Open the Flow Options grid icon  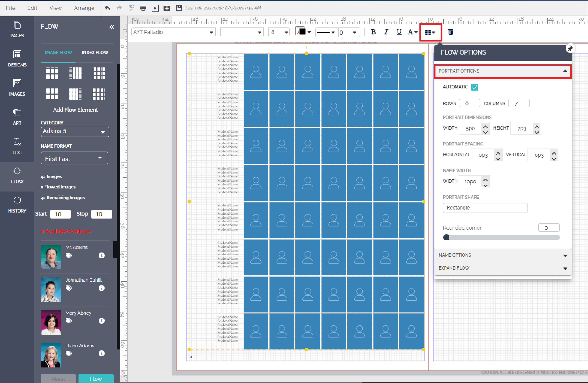click(430, 32)
